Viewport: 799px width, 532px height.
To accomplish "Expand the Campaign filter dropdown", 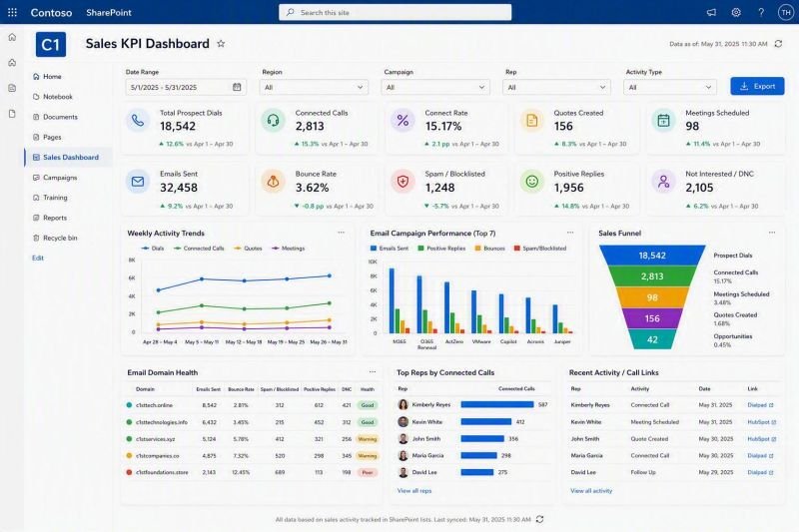I will pyautogui.click(x=435, y=87).
